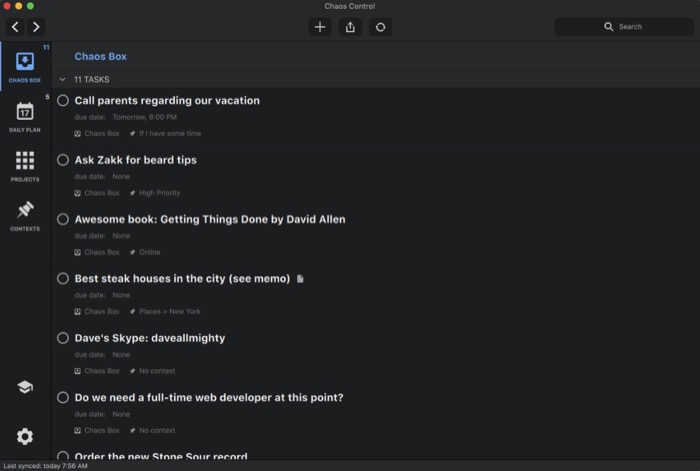Add a new task with plus button
Image resolution: width=700 pixels, height=471 pixels.
pyautogui.click(x=320, y=27)
